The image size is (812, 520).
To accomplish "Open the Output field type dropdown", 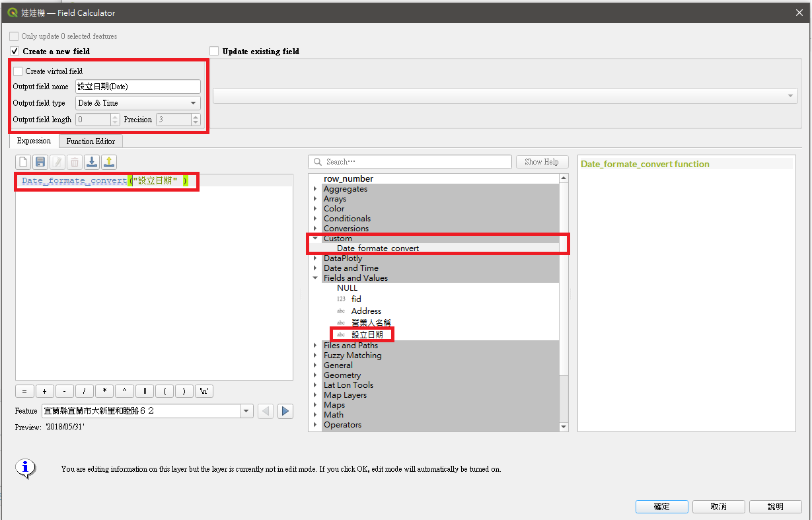I will click(x=192, y=103).
